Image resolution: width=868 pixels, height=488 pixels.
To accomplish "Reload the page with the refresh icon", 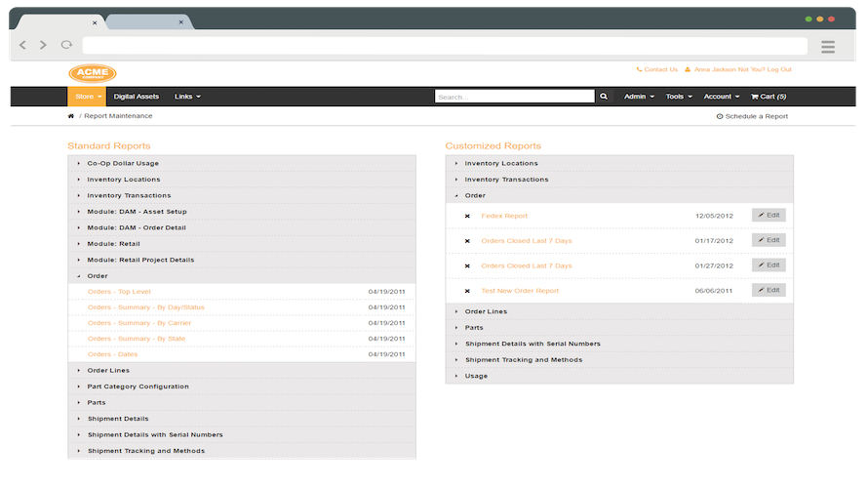I will [x=66, y=45].
